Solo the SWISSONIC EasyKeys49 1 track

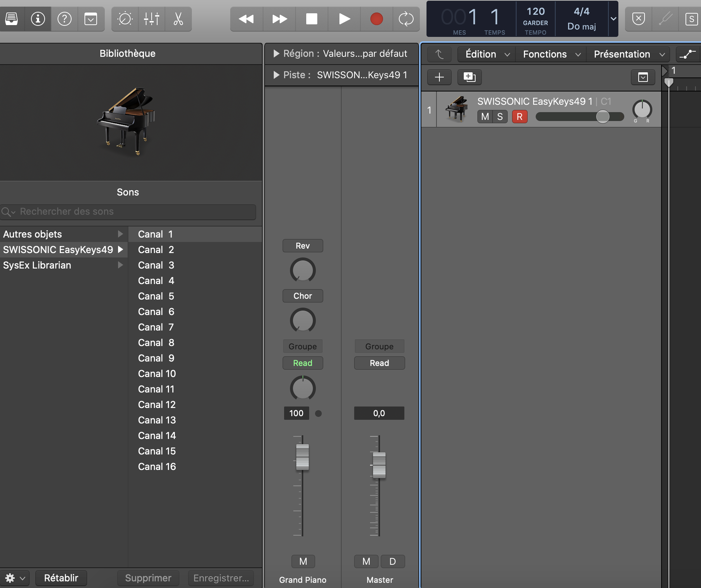tap(500, 117)
